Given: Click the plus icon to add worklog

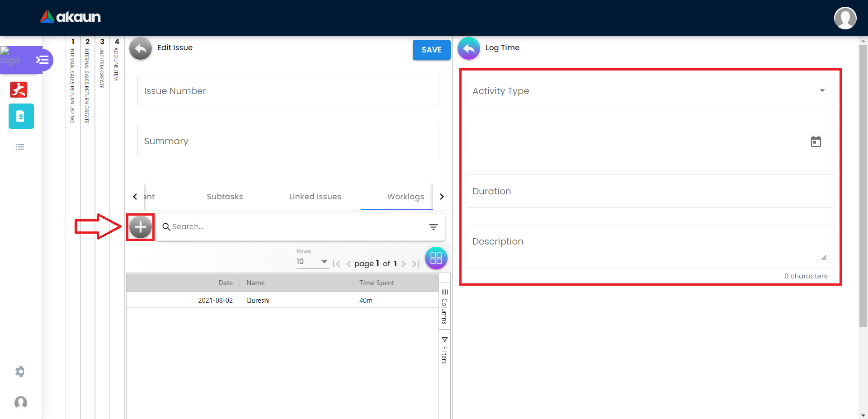Looking at the screenshot, I should (141, 227).
